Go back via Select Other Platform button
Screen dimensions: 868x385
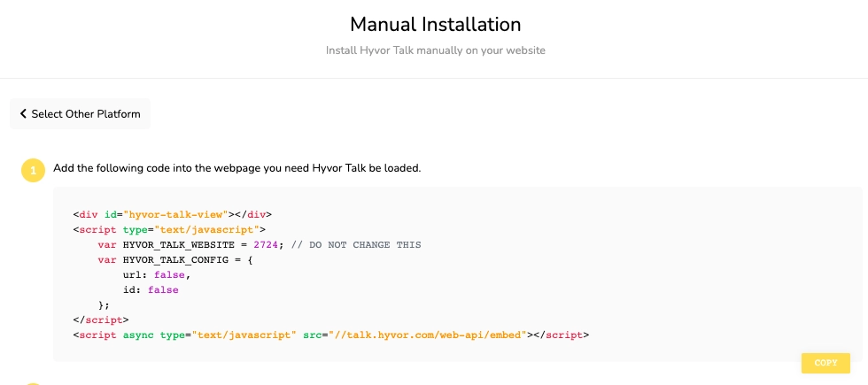81,114
